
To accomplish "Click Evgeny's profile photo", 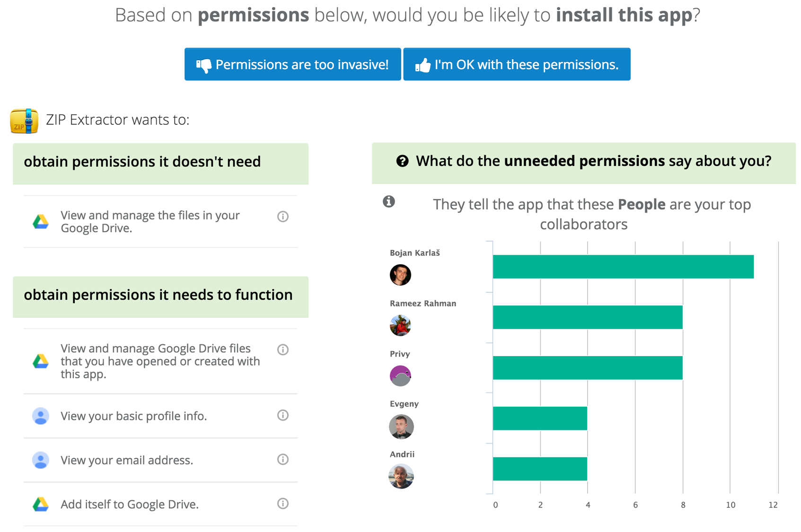I will tap(401, 427).
